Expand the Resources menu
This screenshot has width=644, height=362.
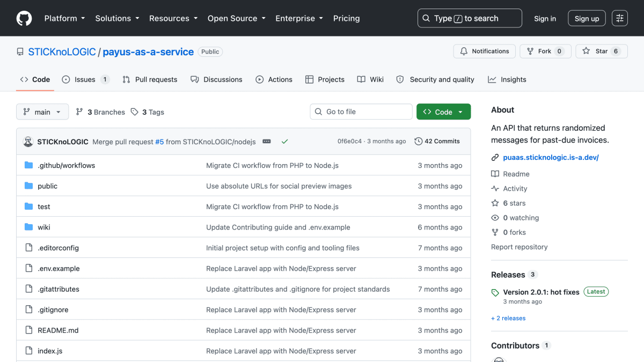pyautogui.click(x=173, y=18)
